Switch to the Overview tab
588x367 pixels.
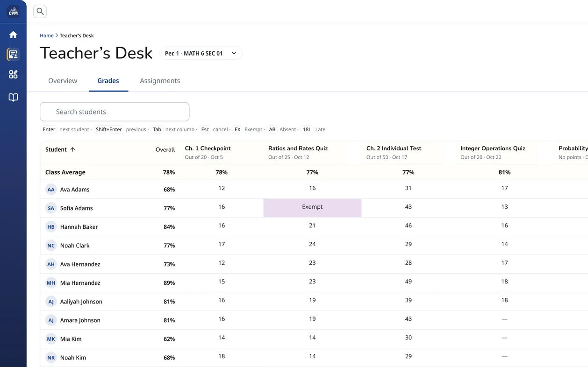(x=63, y=81)
